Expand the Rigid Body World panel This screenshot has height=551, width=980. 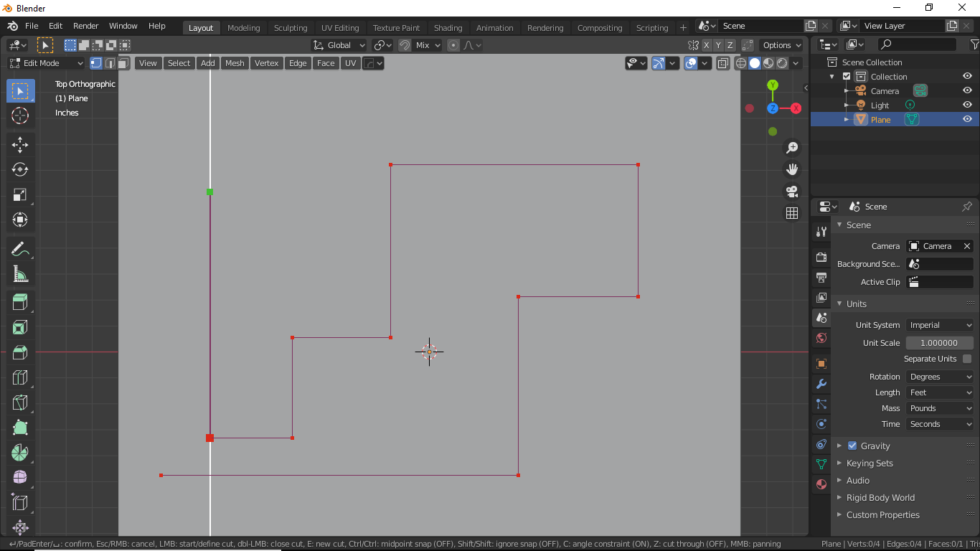click(x=880, y=498)
